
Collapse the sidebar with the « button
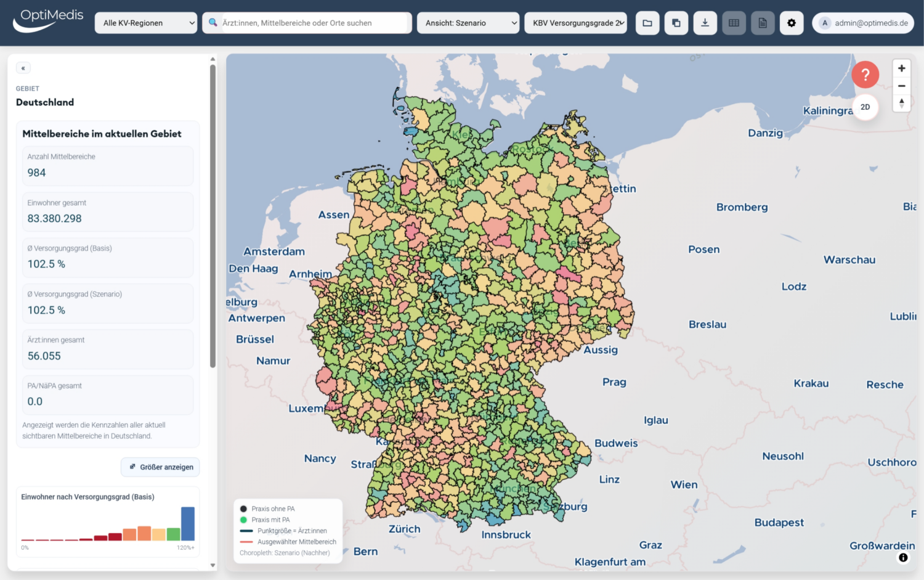(x=23, y=68)
